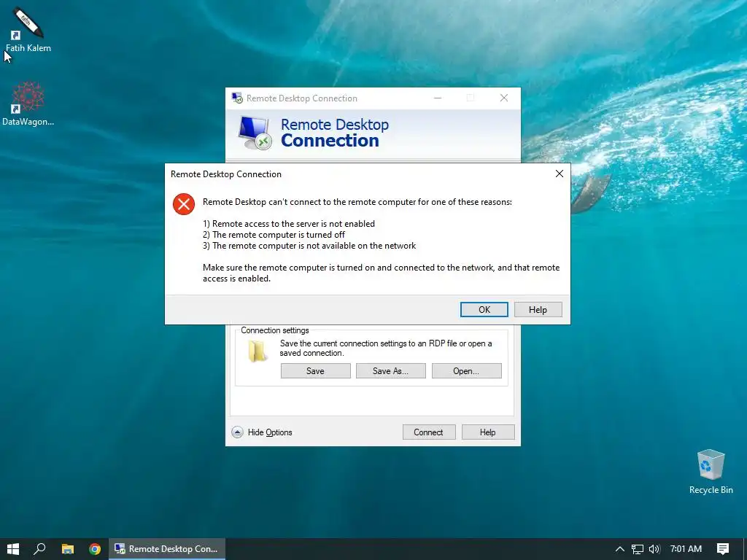The image size is (747, 560).
Task: Select the Recycle Bin desktop icon
Action: [x=711, y=472]
